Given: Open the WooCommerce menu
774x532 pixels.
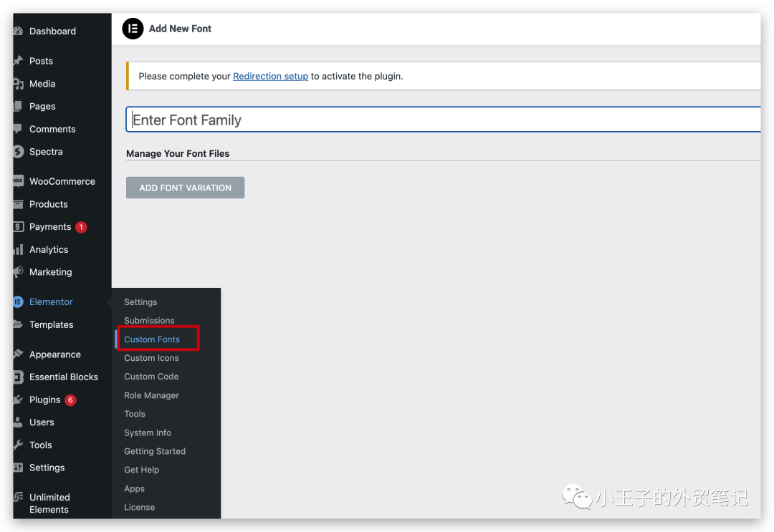Looking at the screenshot, I should [62, 181].
